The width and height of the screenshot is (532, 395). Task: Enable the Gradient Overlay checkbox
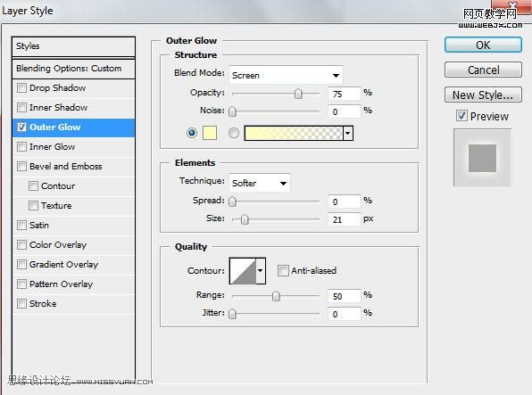(x=21, y=265)
